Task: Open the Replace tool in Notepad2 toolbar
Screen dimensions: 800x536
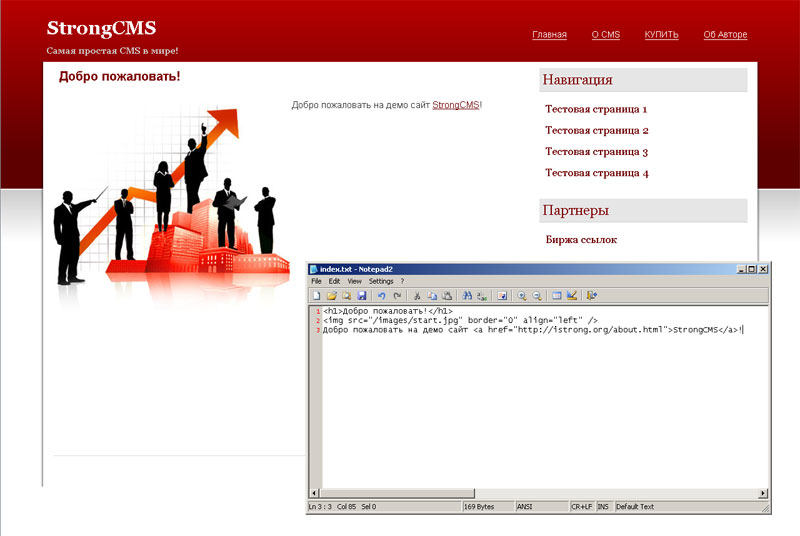Action: [482, 295]
